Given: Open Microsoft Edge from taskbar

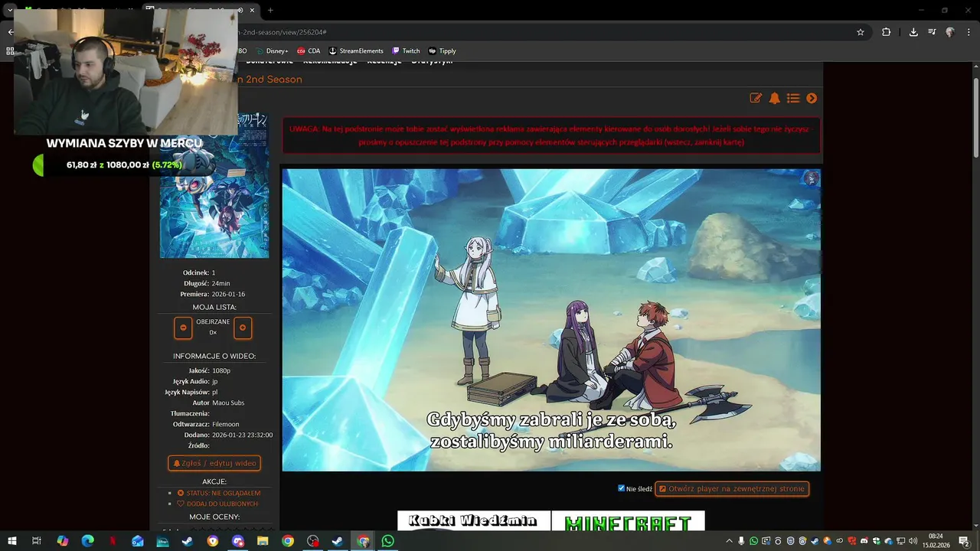Looking at the screenshot, I should [x=87, y=541].
